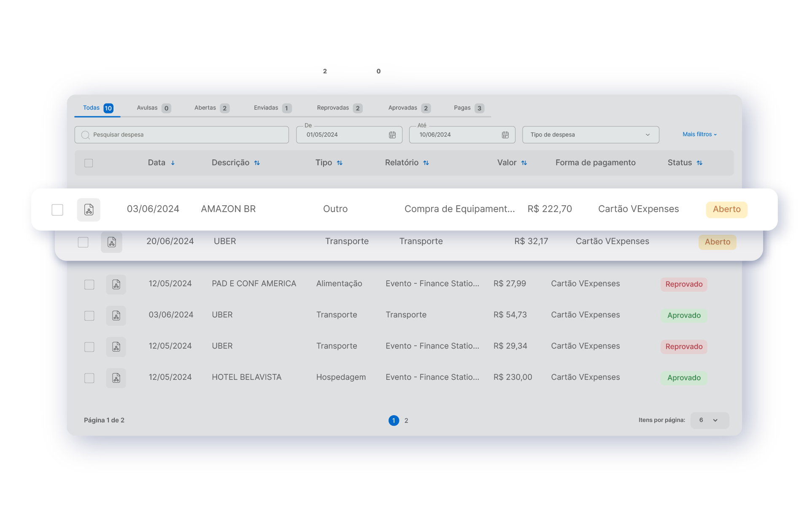Open receipt icon for HOTEL BELAVISTA expense
The image size is (812, 513).
tap(116, 378)
